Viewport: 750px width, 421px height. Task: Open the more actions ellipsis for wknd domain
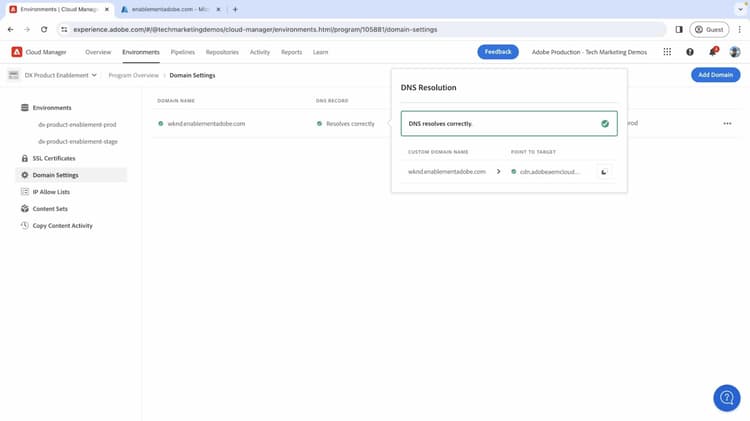(727, 123)
